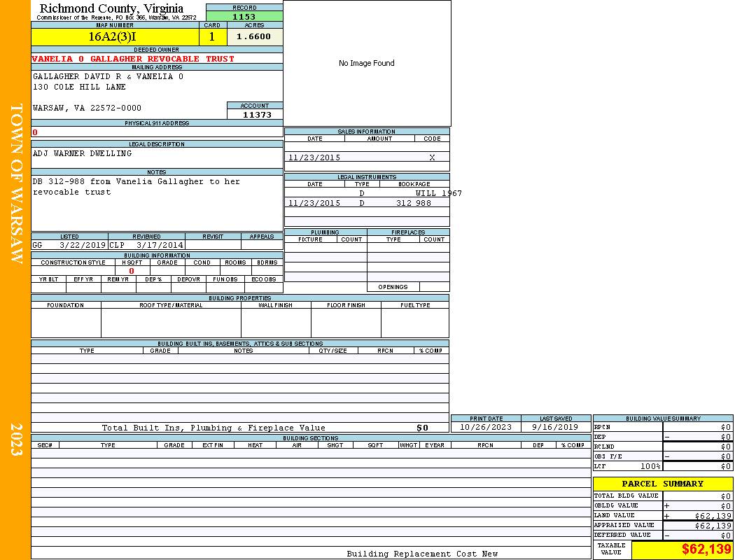
Task: Click mailing name GALLAGHER DAVID R & VANELIA O
Action: pyautogui.click(x=108, y=76)
